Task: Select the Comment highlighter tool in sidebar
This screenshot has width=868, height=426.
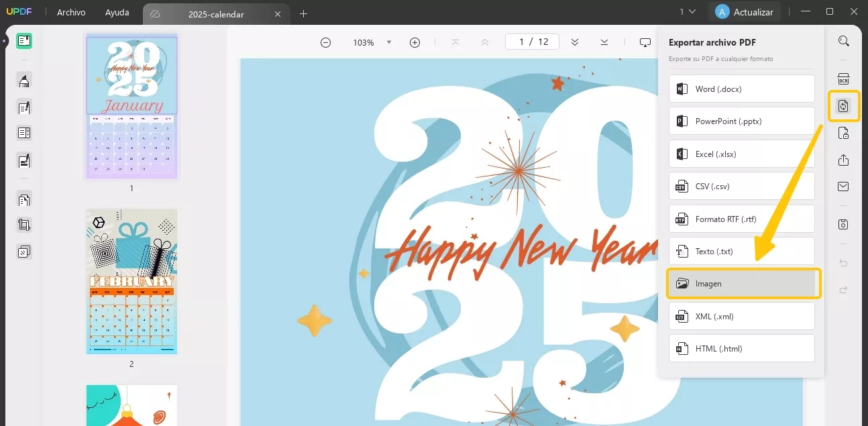Action: click(24, 81)
